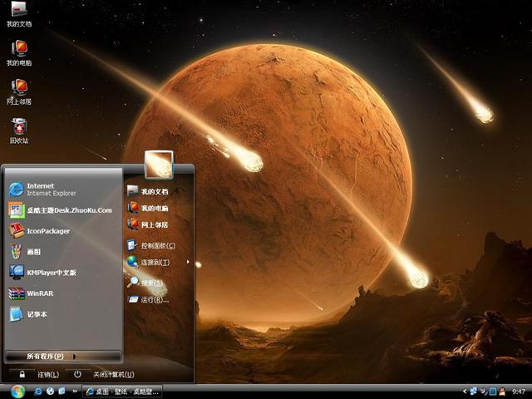Launch Internet Explorer from the quick launch bar
The height and width of the screenshot is (399, 532).
[38, 392]
